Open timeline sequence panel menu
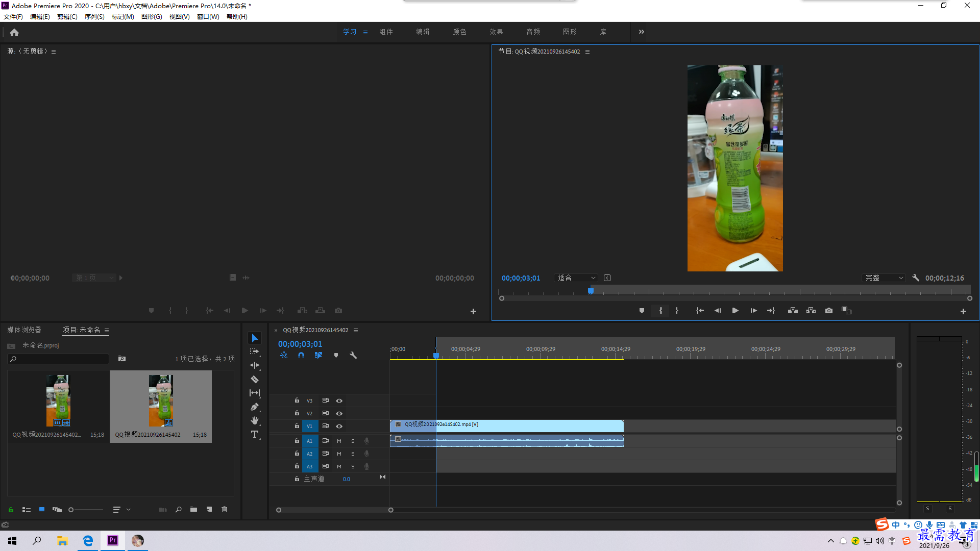Viewport: 980px width, 551px height. (x=356, y=330)
